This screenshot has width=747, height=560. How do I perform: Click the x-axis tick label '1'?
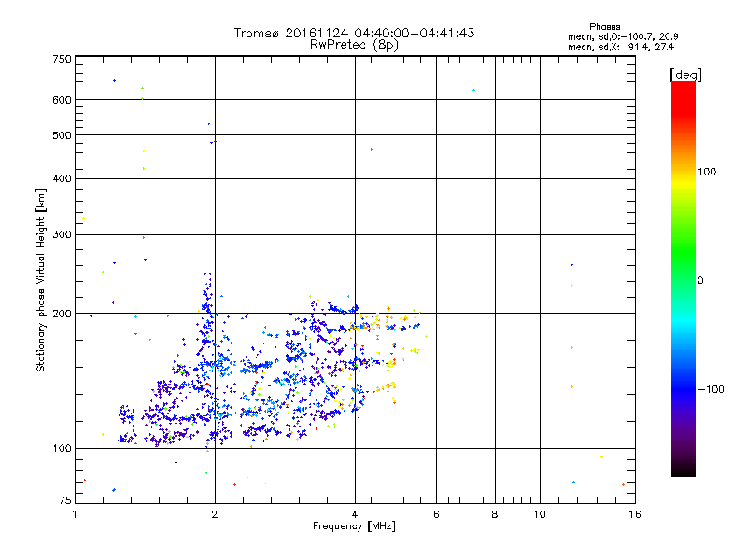(x=75, y=514)
